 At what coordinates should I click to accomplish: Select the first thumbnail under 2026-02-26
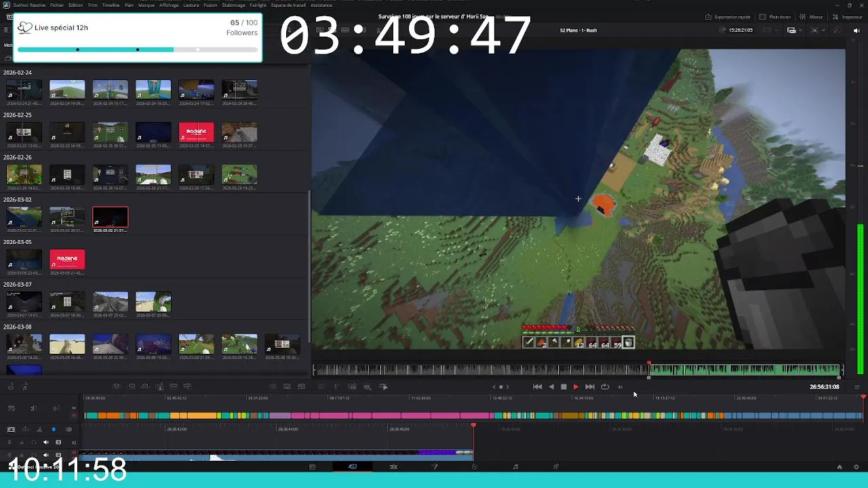coord(24,175)
